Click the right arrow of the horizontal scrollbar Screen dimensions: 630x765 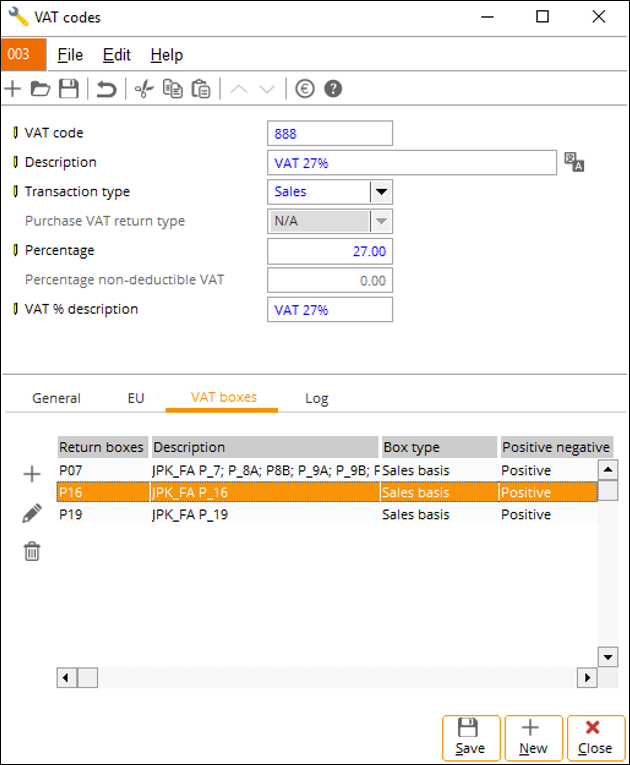pos(587,677)
